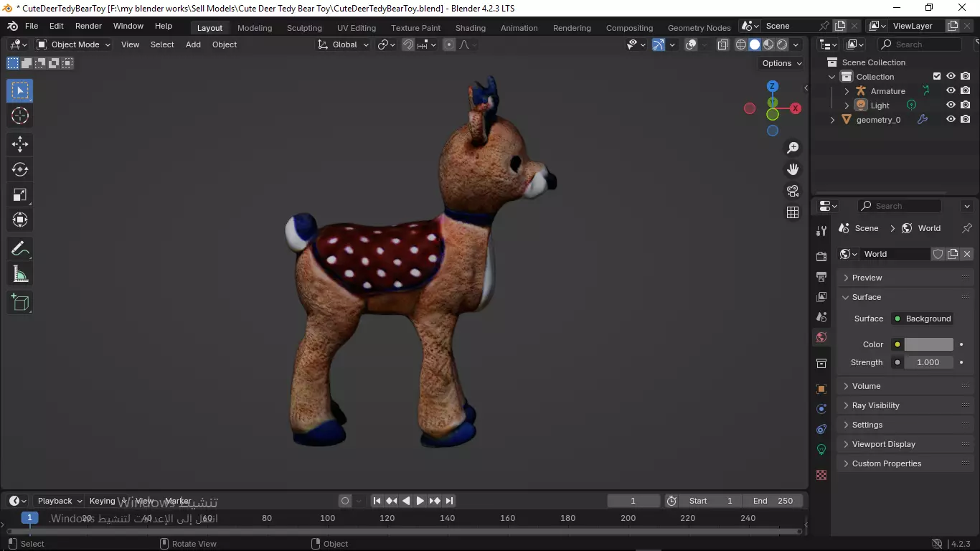The height and width of the screenshot is (551, 980).
Task: Toggle snapping magnet icon
Action: 407,44
